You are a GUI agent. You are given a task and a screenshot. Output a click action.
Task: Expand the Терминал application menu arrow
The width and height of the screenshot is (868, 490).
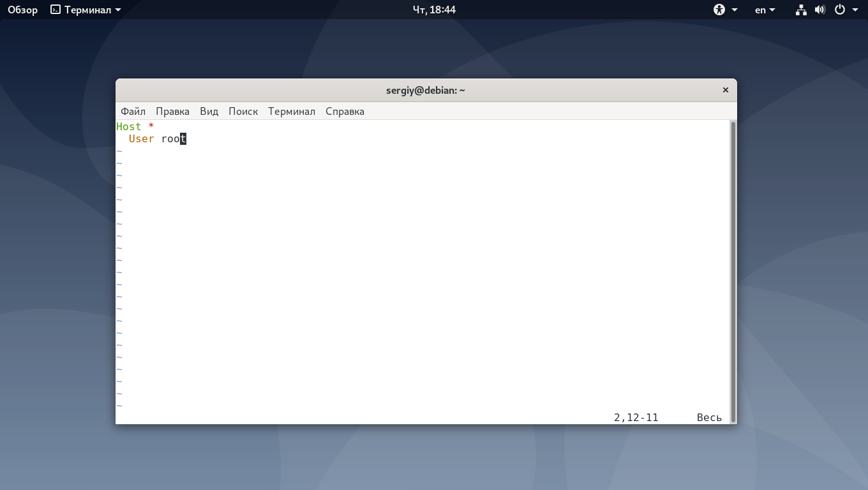[x=118, y=10]
